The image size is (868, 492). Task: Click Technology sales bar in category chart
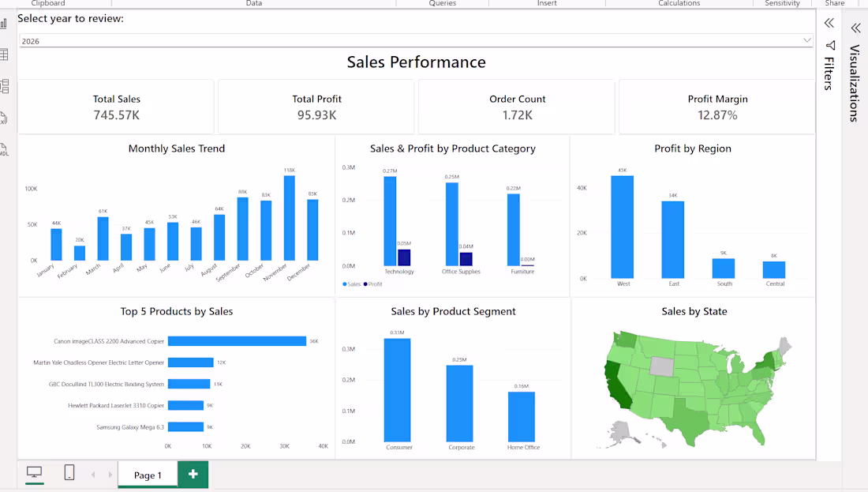(390, 221)
